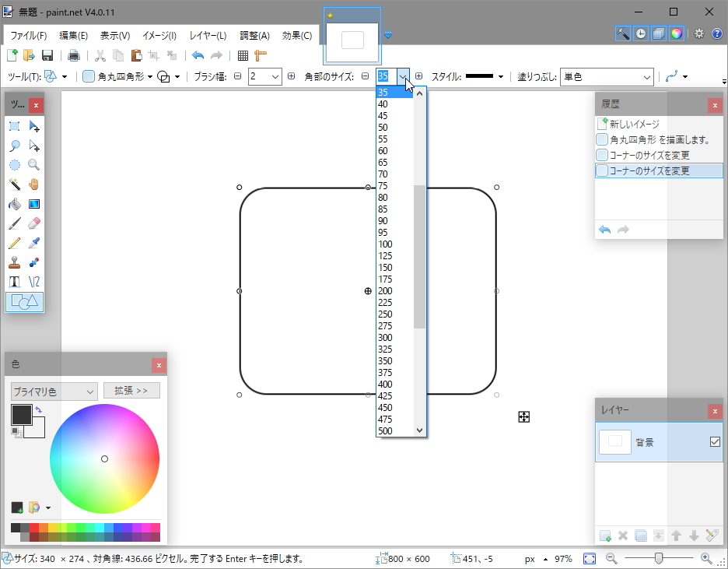Select the Paint Bucket tool
Viewport: 728px width, 569px height.
(14, 204)
